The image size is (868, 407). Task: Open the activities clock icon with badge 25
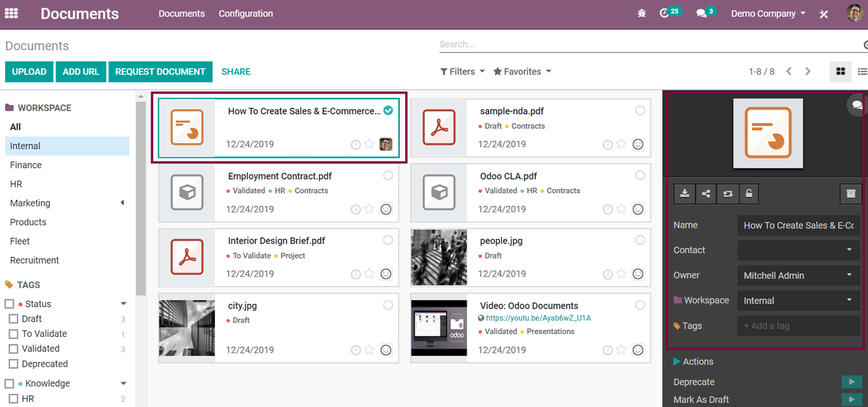[665, 14]
